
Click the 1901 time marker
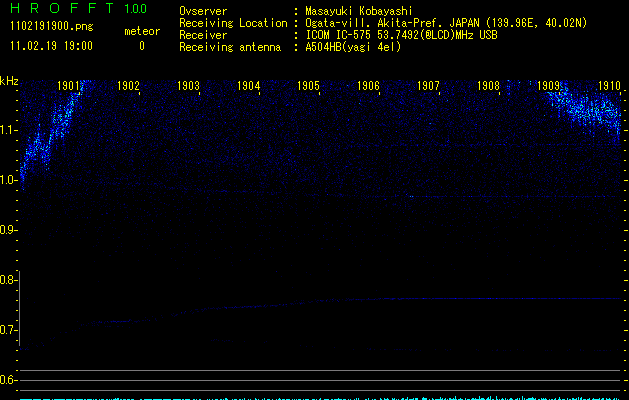point(68,86)
